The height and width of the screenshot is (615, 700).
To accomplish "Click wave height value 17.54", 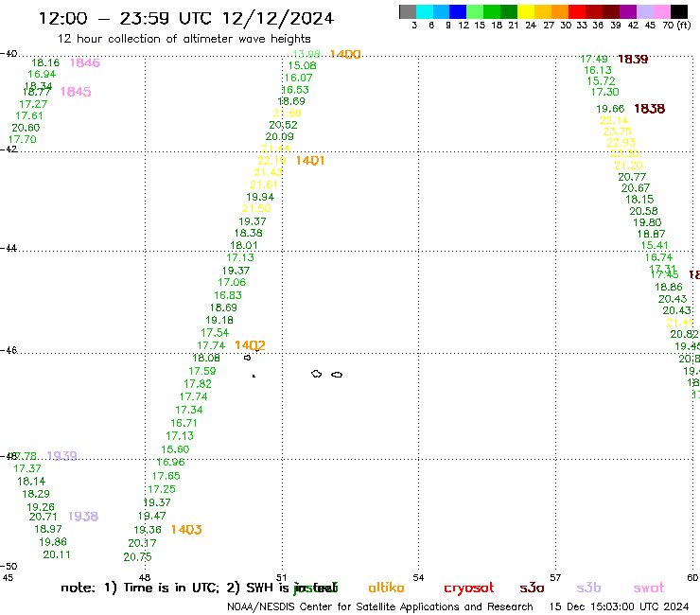I will click(215, 333).
